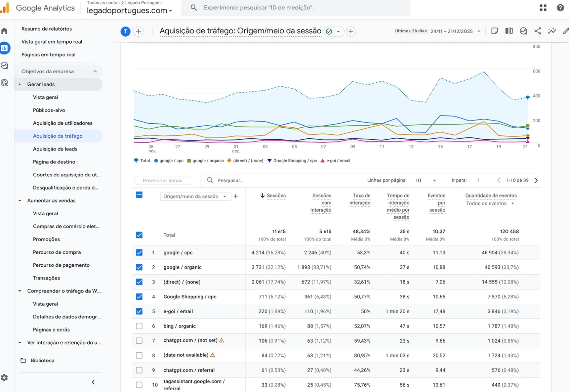Image resolution: width=569 pixels, height=392 pixels.
Task: Sort by Eventos por sessão column
Action: 437,203
